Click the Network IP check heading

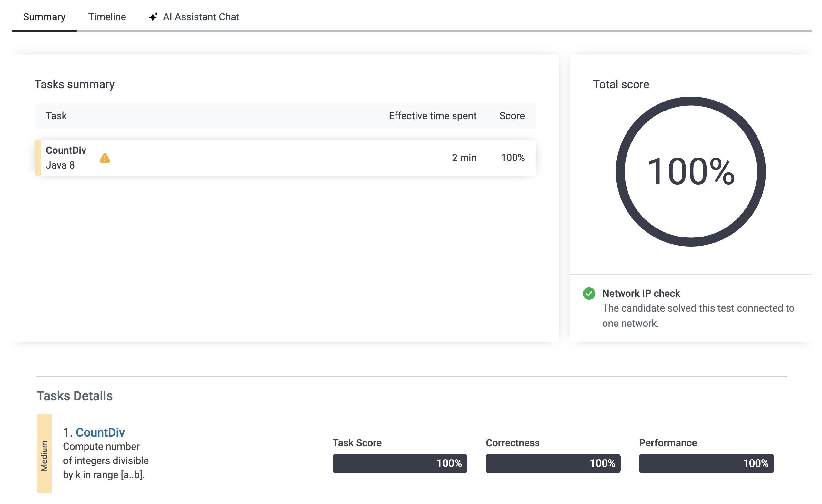[x=640, y=293]
